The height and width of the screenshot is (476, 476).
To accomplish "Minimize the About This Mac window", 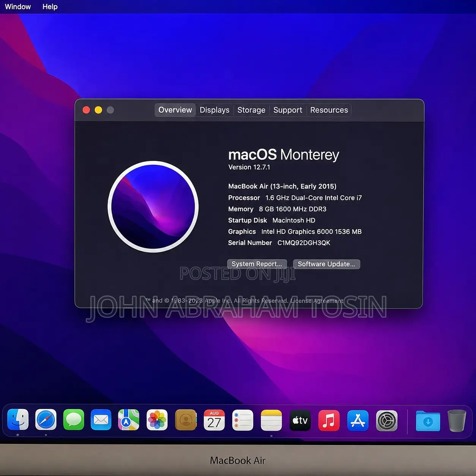I will [x=98, y=110].
